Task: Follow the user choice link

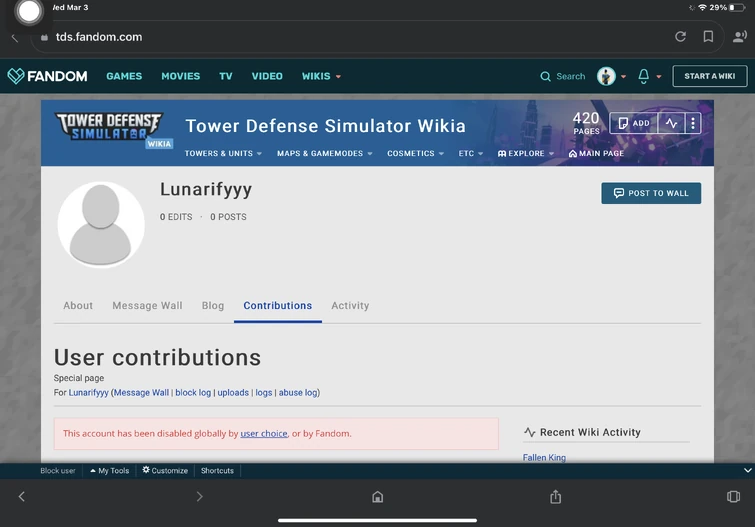Action: pos(264,434)
